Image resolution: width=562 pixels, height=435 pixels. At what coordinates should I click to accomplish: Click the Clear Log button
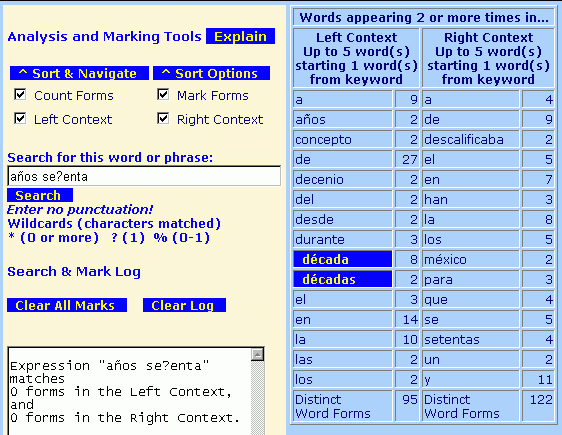pyautogui.click(x=184, y=305)
